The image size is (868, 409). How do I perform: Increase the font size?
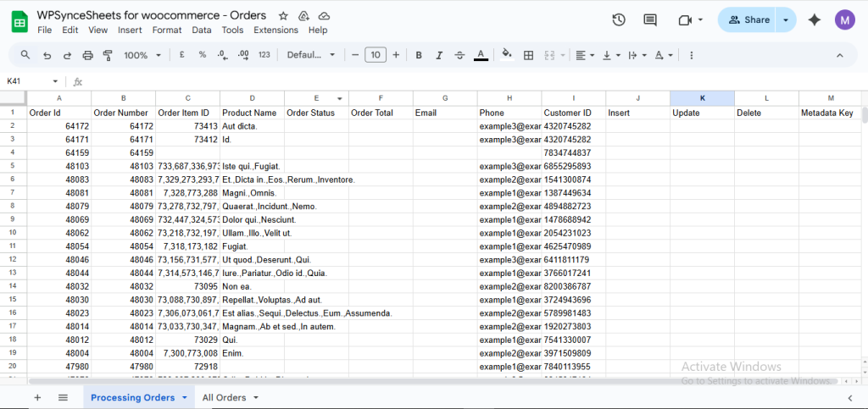tap(396, 55)
